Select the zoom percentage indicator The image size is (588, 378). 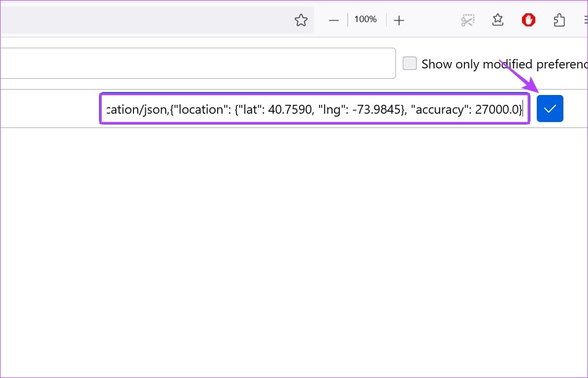(365, 20)
